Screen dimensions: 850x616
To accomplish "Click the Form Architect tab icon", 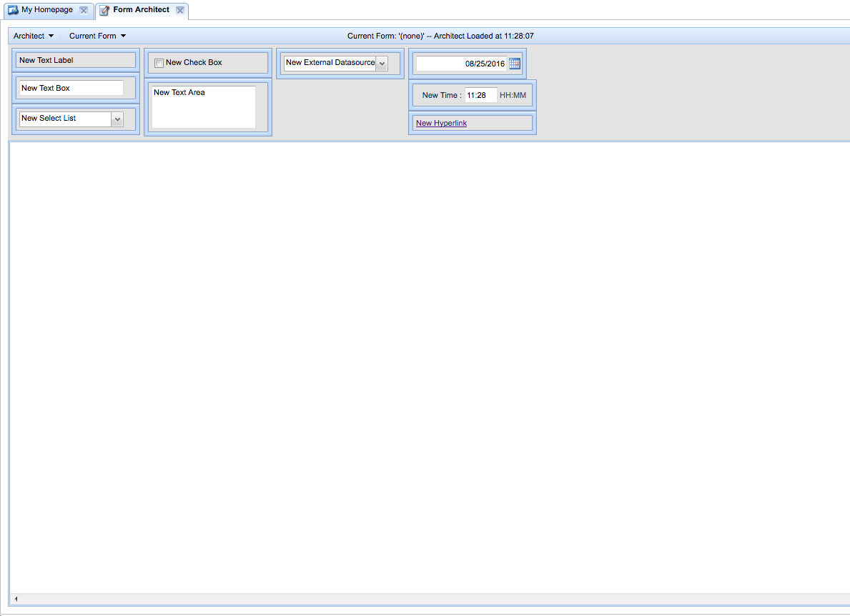I will point(104,10).
